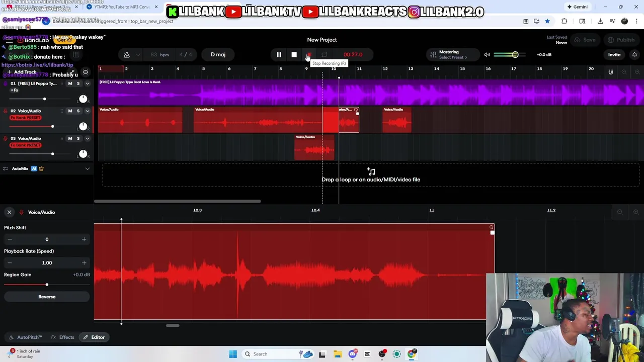Adjust track 01 pan knob
The image size is (644, 362).
tap(83, 99)
